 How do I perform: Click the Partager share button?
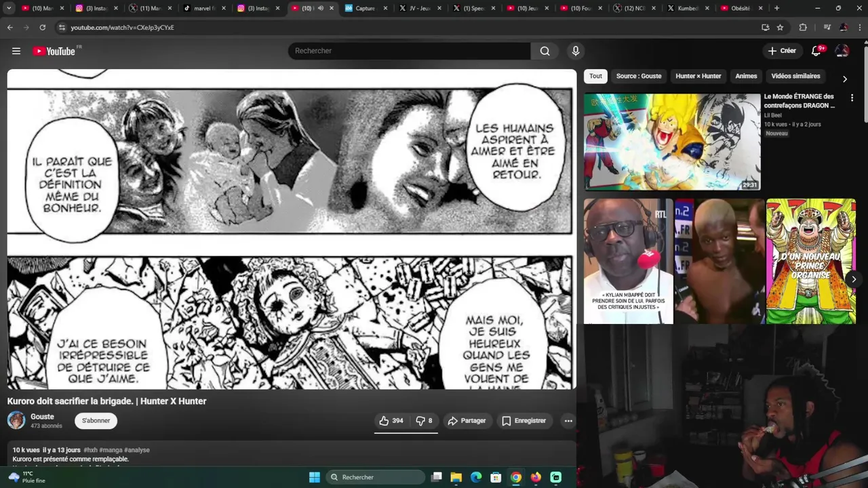coord(467,421)
